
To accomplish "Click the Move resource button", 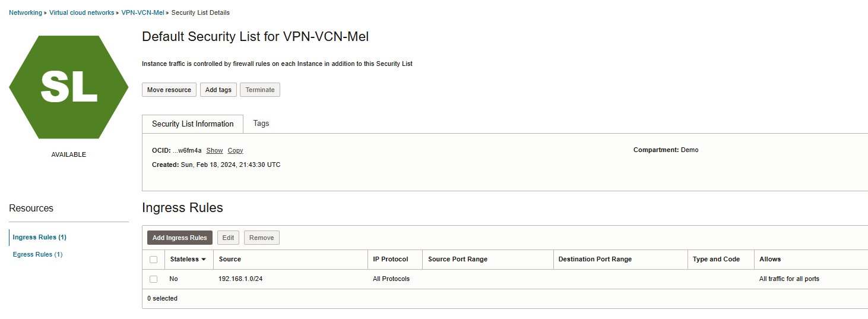I will point(169,90).
